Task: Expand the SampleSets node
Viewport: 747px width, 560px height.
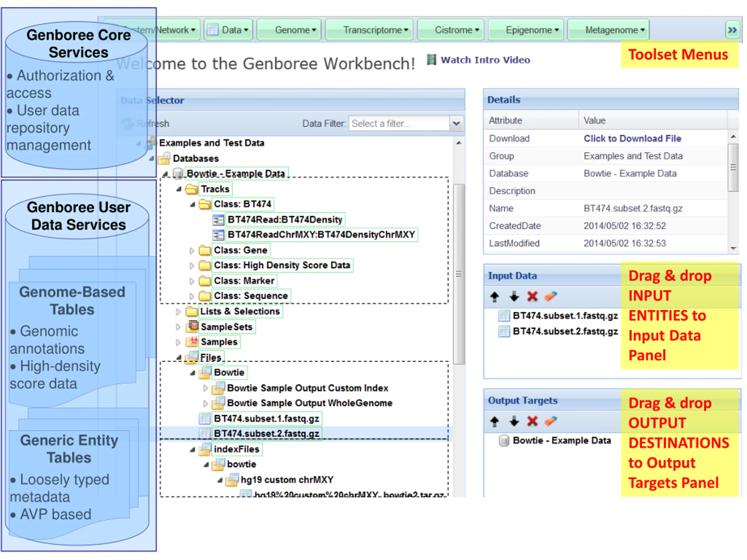Action: [x=178, y=327]
